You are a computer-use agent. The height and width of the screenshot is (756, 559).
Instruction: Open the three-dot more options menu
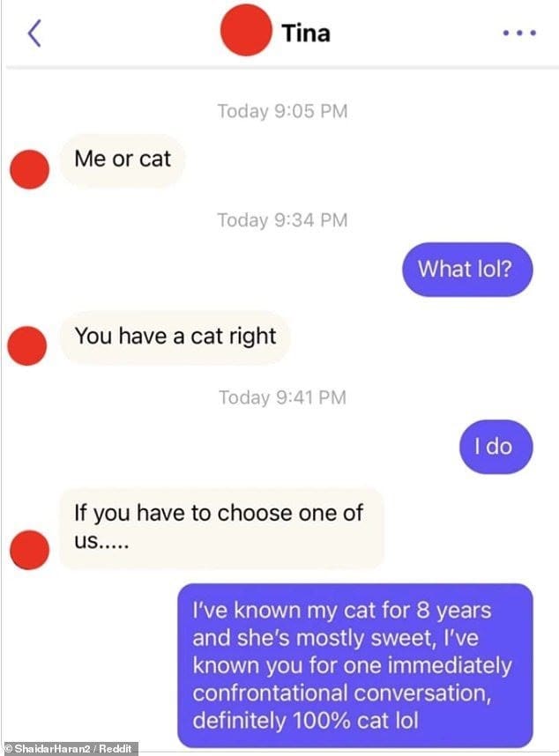pyautogui.click(x=519, y=33)
